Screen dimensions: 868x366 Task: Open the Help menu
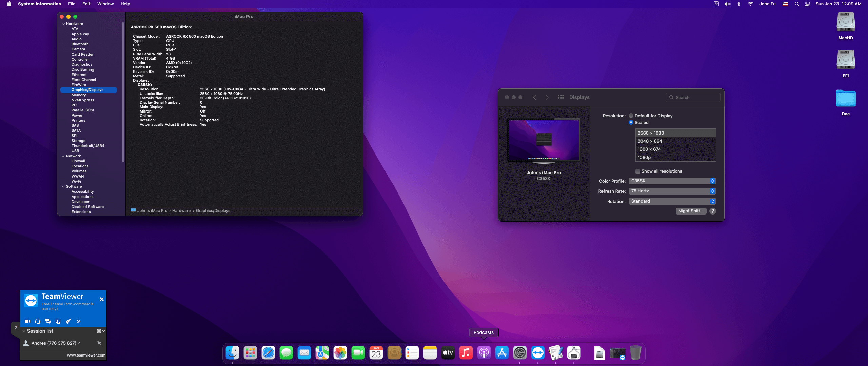tap(125, 4)
